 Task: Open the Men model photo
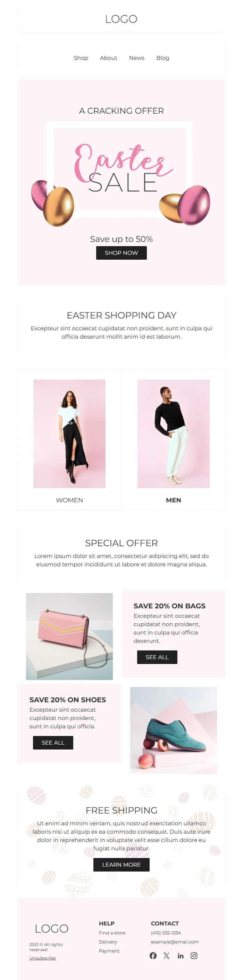pyautogui.click(x=174, y=434)
